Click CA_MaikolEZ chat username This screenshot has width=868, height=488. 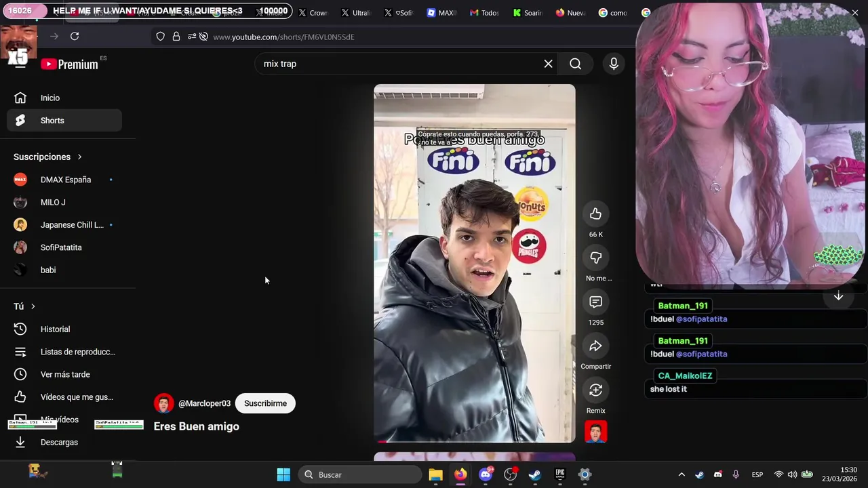pos(685,375)
